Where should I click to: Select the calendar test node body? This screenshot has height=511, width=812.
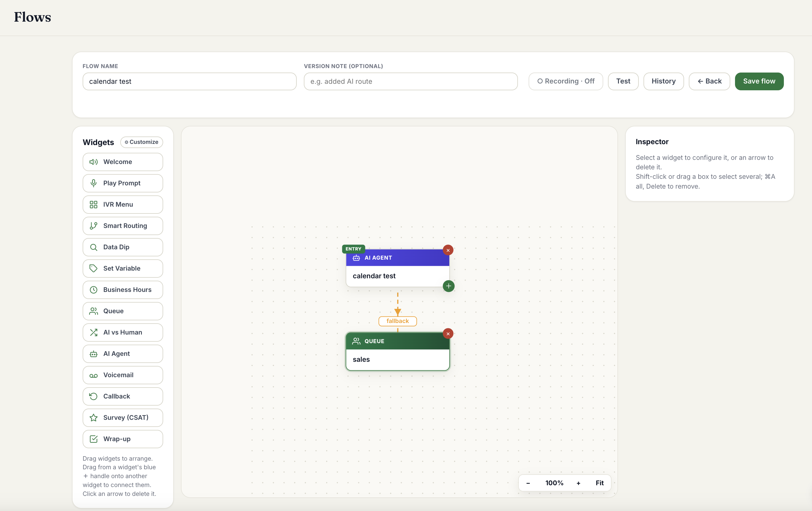click(x=398, y=276)
